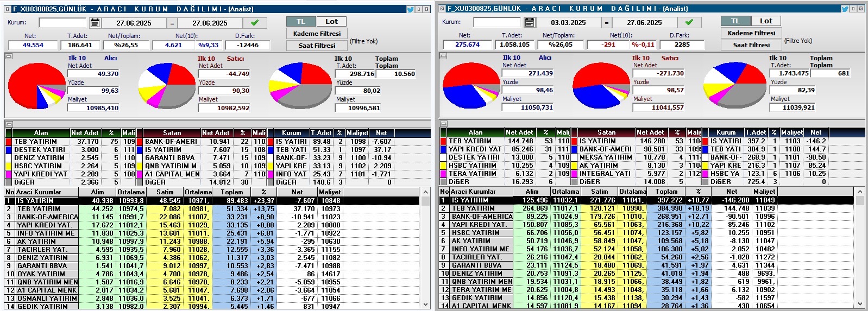This screenshot has height=311, width=868.
Task: Click Satan column header in left window
Action: [x=172, y=133]
